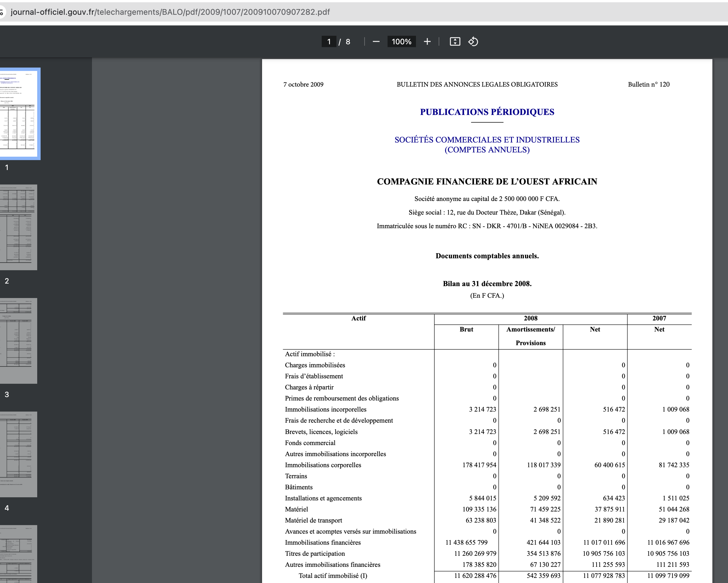Screen dimensions: 728x583
Task: Click the Fonds commercial row label
Action: [310, 443]
